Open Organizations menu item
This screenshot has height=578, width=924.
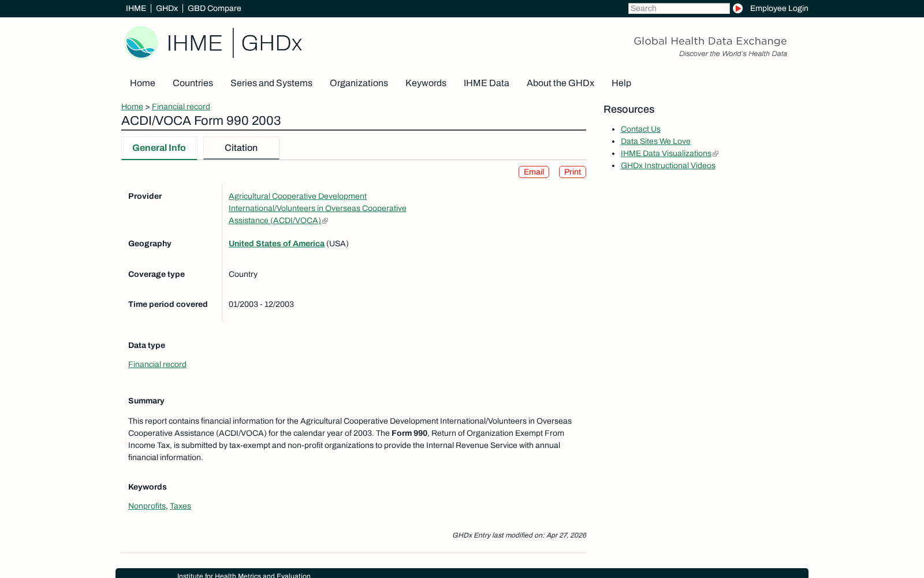(359, 83)
